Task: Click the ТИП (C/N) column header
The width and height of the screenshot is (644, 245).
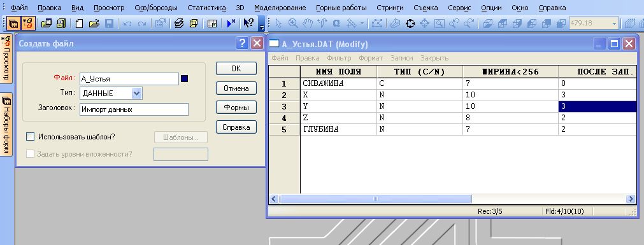Action: tap(420, 72)
